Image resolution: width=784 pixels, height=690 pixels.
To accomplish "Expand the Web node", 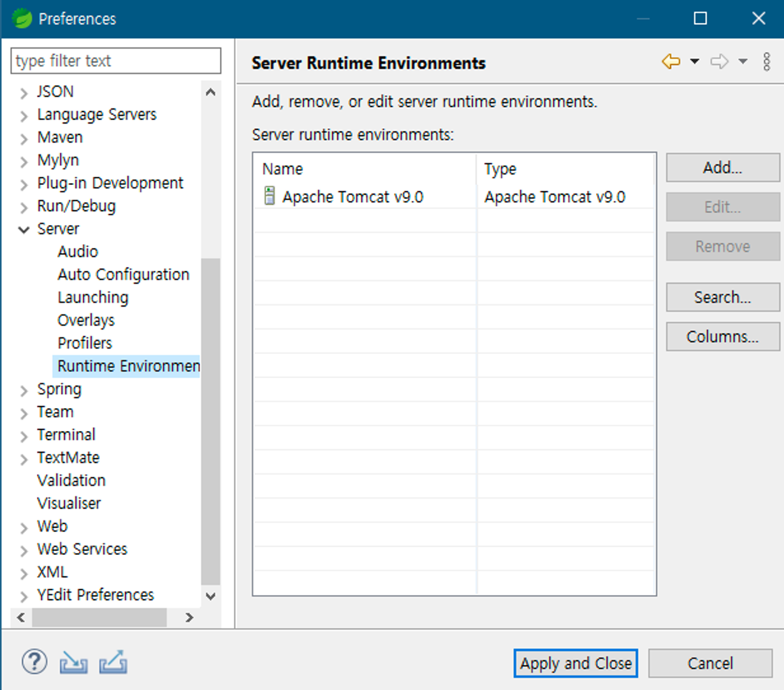I will point(24,528).
